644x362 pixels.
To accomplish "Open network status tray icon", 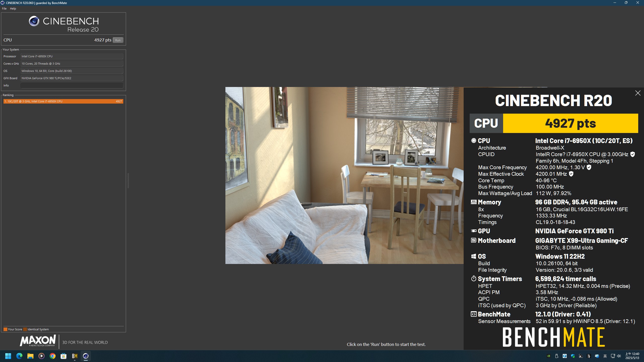I will click(613, 356).
